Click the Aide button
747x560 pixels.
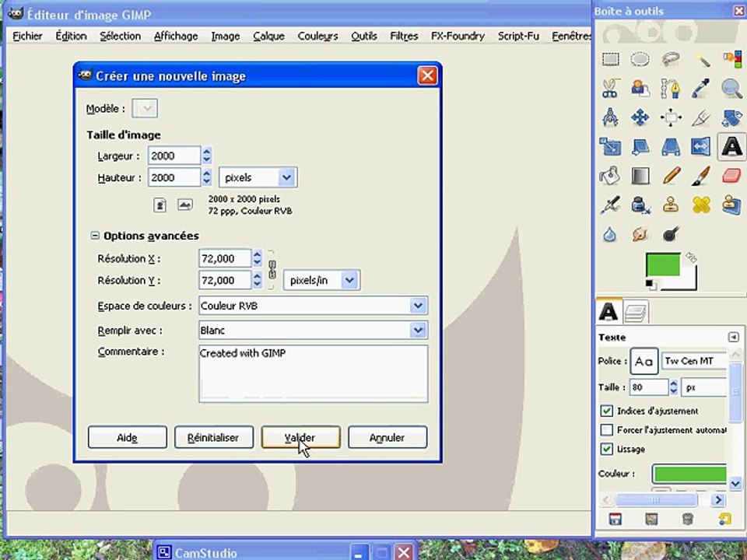coord(127,437)
